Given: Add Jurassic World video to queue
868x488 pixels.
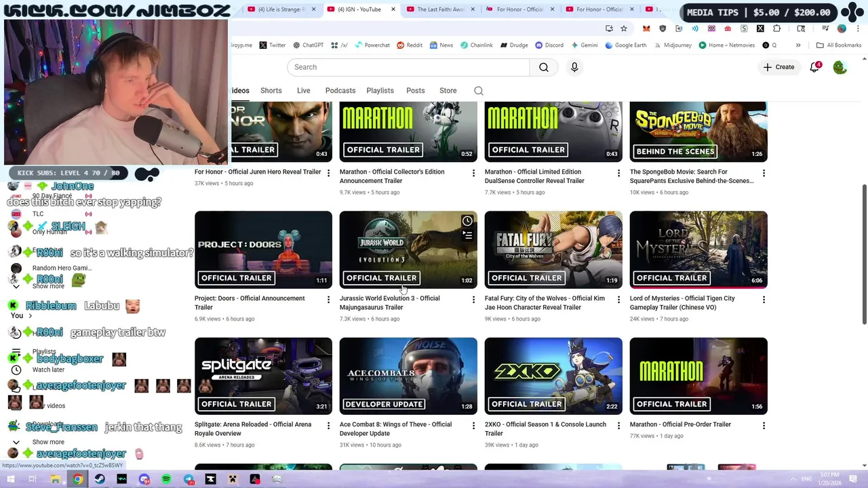Looking at the screenshot, I should pos(467,235).
